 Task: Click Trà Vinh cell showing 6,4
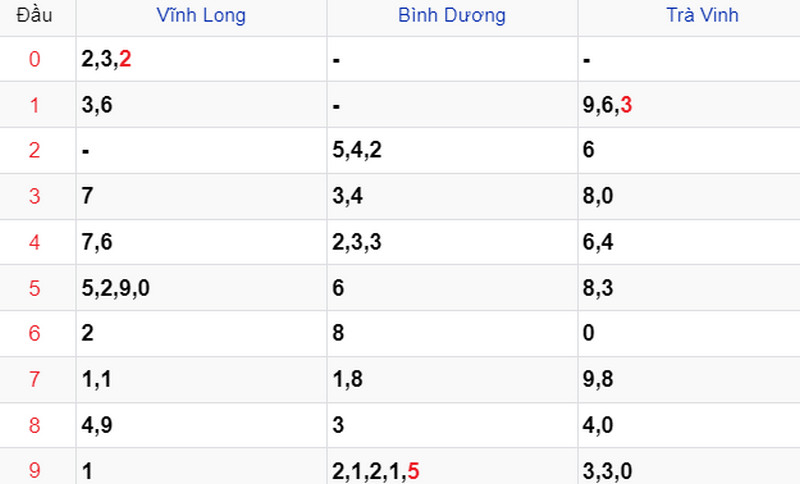coord(598,242)
